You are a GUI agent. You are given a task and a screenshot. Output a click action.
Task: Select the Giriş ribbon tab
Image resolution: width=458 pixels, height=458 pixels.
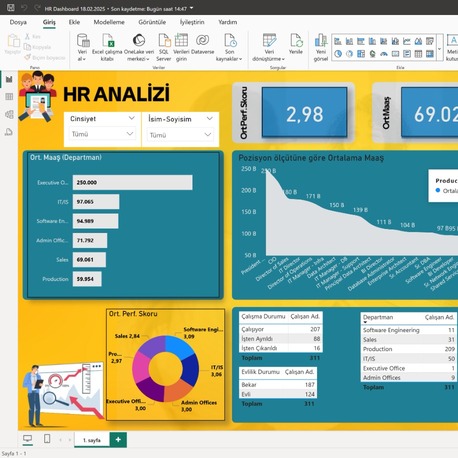pyautogui.click(x=49, y=22)
